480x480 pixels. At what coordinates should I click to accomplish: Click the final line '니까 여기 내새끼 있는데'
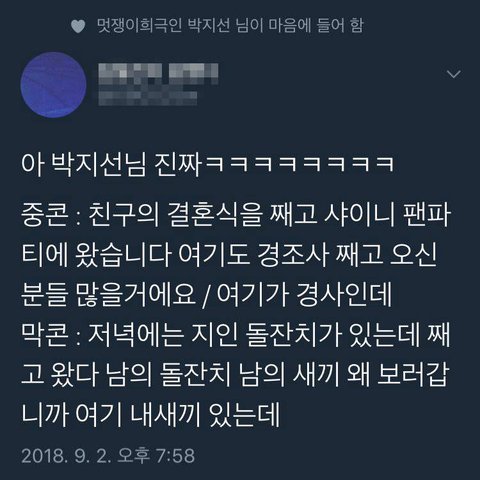coord(150,416)
